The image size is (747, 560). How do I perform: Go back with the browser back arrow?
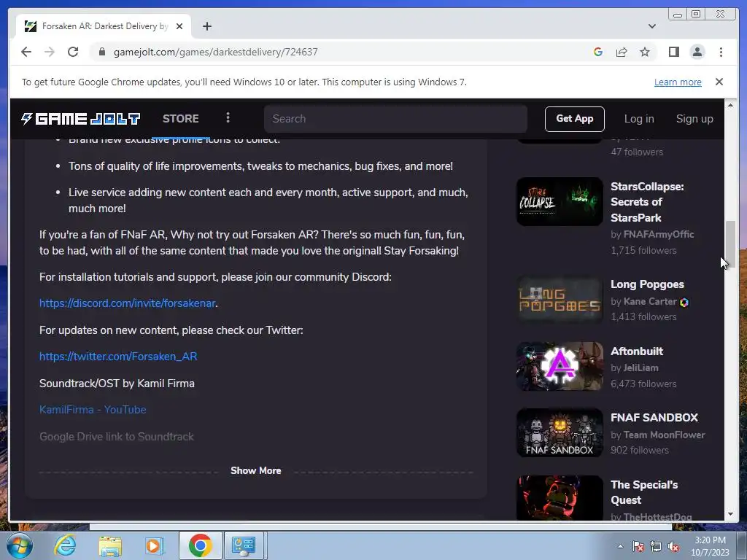pyautogui.click(x=26, y=52)
